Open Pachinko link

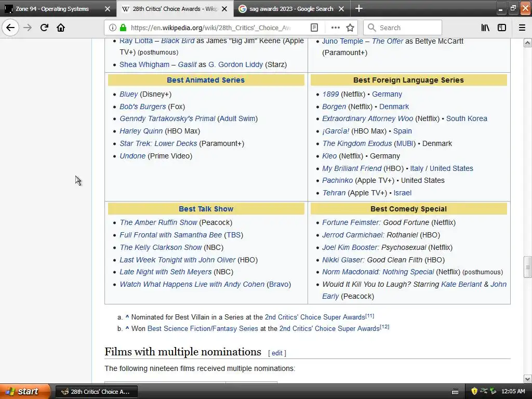click(337, 180)
